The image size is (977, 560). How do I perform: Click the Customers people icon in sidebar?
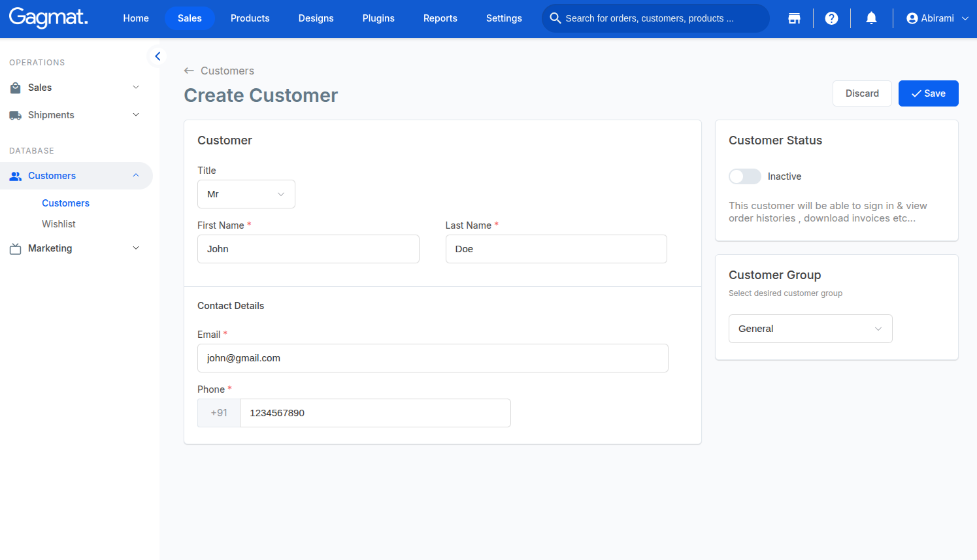click(x=16, y=176)
